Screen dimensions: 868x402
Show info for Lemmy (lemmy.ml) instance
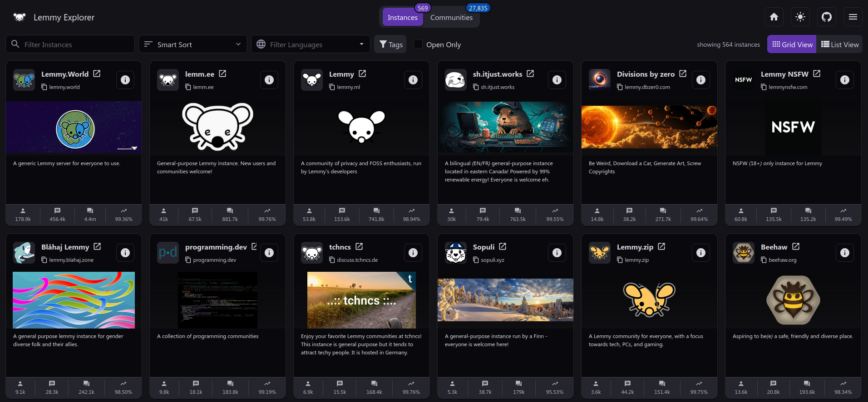(413, 80)
